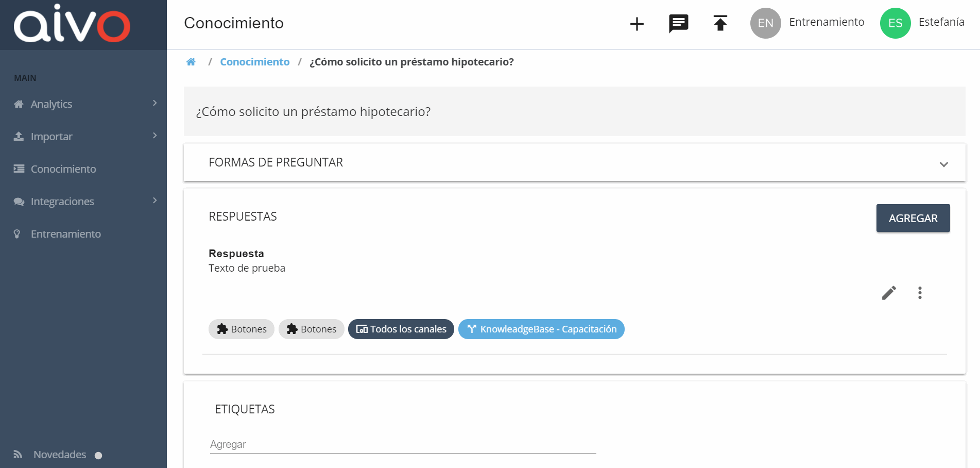Viewport: 980px width, 468px height.
Task: Open the three-dot menu for Respuesta
Action: pyautogui.click(x=920, y=293)
